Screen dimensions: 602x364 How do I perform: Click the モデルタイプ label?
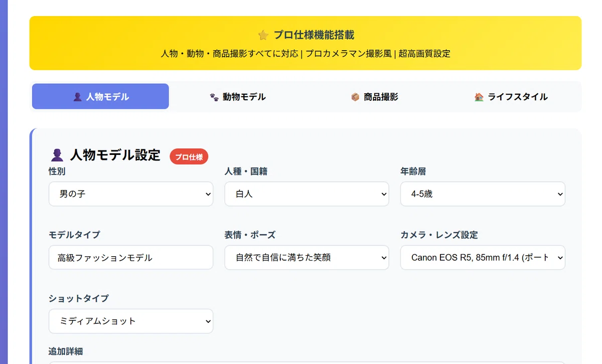[74, 235]
